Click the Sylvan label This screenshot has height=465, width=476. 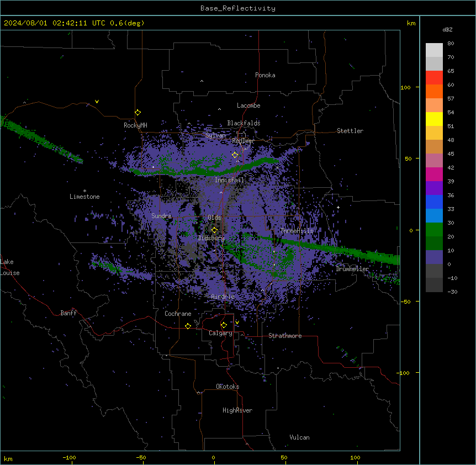[215, 135]
